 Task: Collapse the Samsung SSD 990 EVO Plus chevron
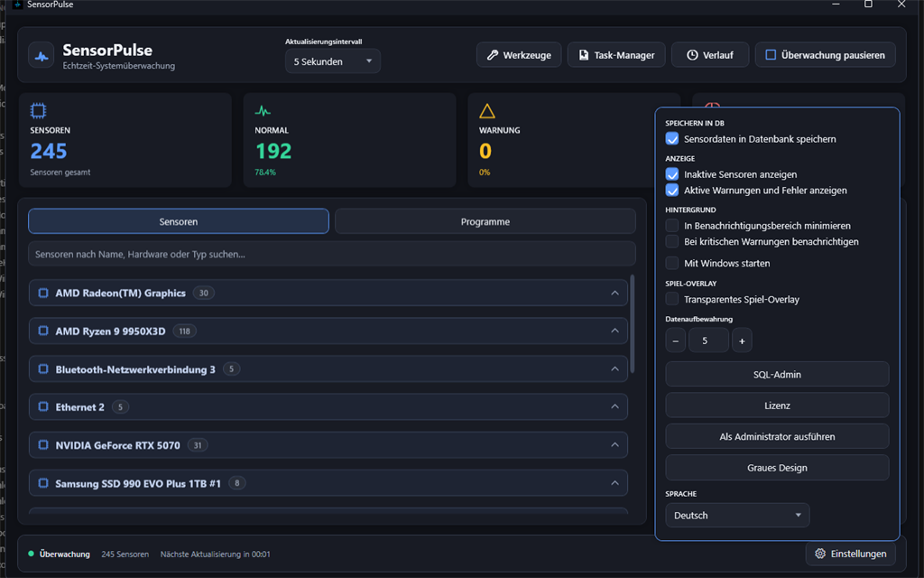click(614, 483)
